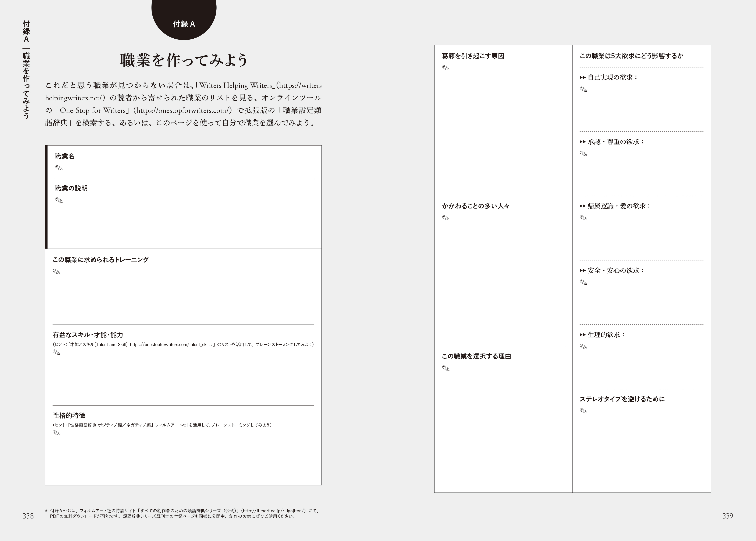Viewport: 756px width, 541px height.
Task: Click the pencil icon under 職業の説明
Action: [59, 200]
